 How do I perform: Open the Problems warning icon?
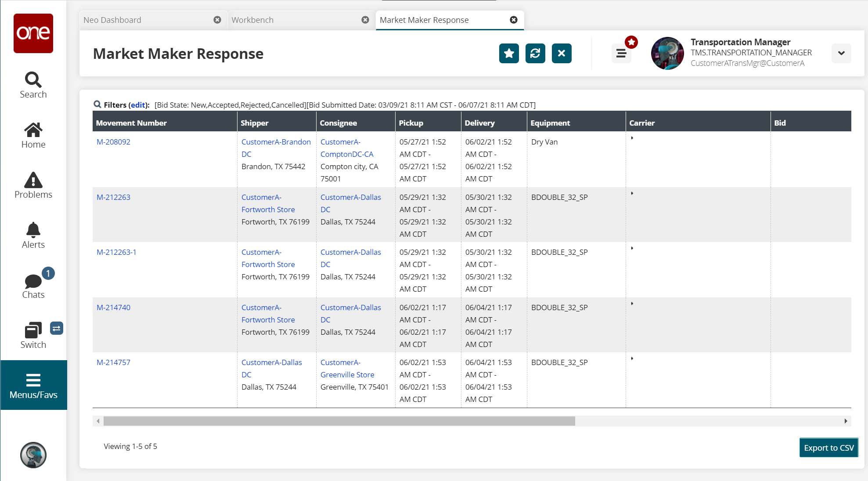[33, 185]
